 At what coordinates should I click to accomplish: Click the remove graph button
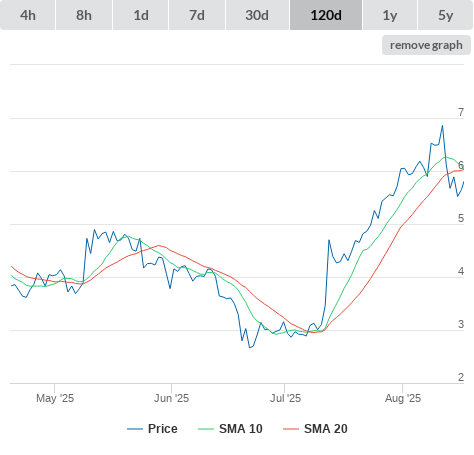point(426,45)
